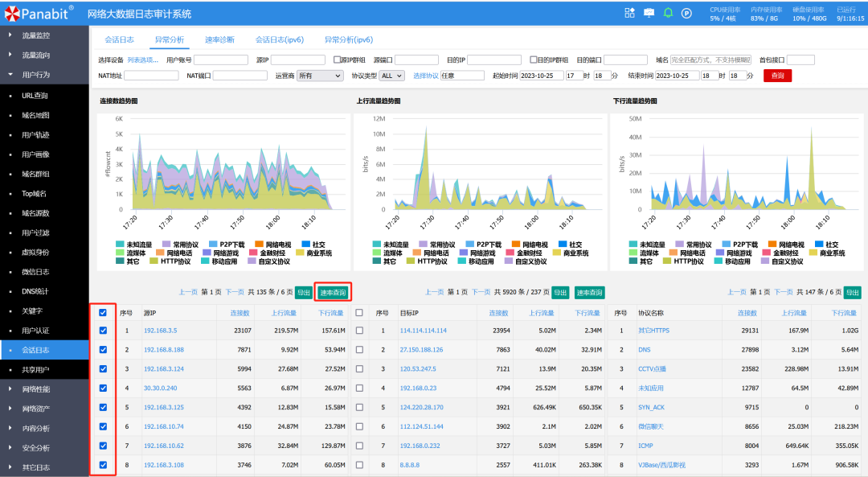This screenshot has height=477, width=868.
Task: Switch to the 会话日志(ipv6) tab
Action: tap(280, 39)
